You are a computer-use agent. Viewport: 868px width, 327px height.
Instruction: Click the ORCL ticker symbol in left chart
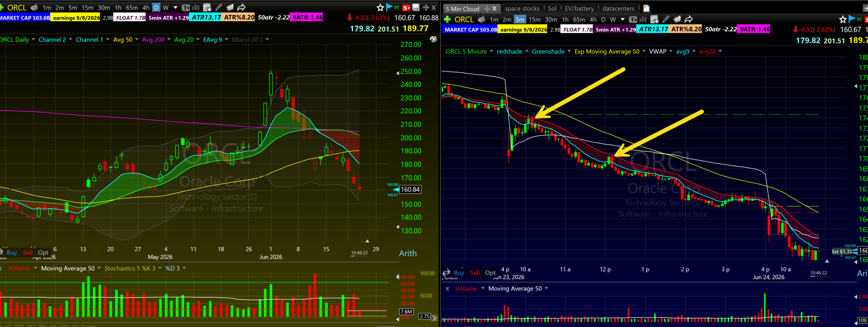point(17,7)
